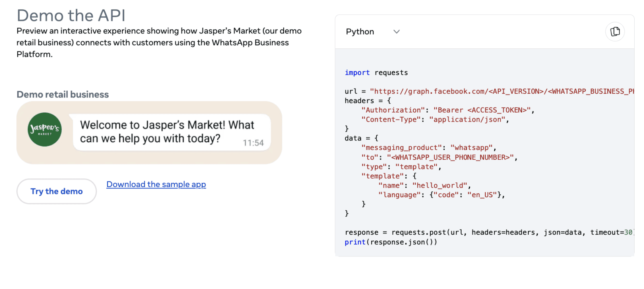Screen dimensions: 644x289
Task: Click the graph.facebook.com URL string in code
Action: click(502, 91)
